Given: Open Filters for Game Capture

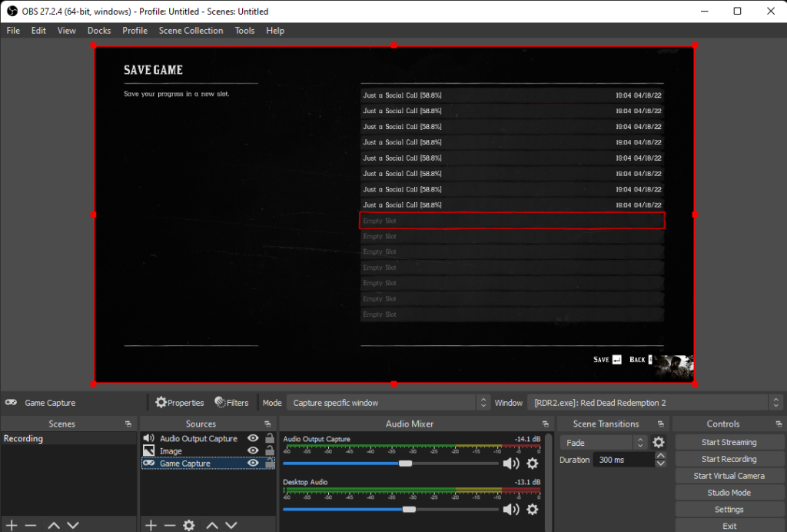Looking at the screenshot, I should pyautogui.click(x=231, y=403).
